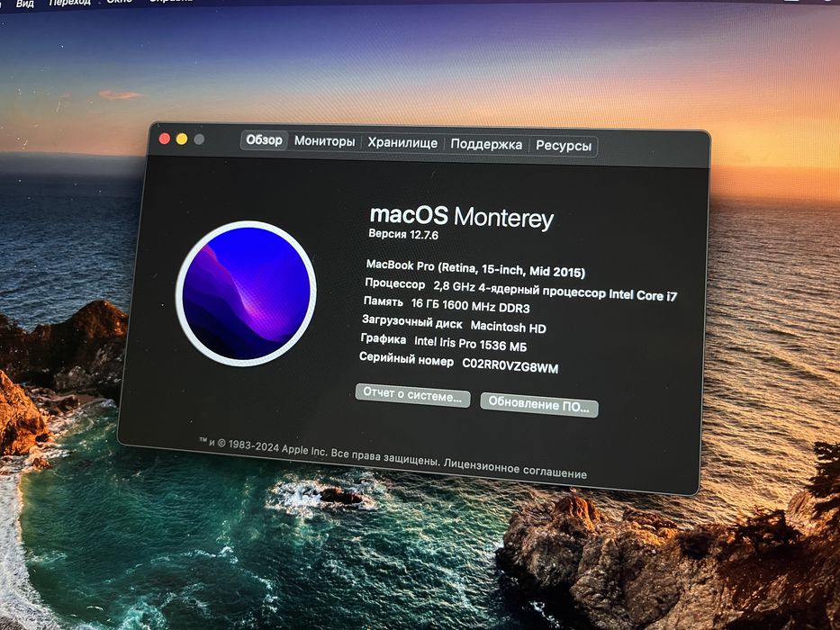Switch to the Обзор tab

[x=264, y=140]
